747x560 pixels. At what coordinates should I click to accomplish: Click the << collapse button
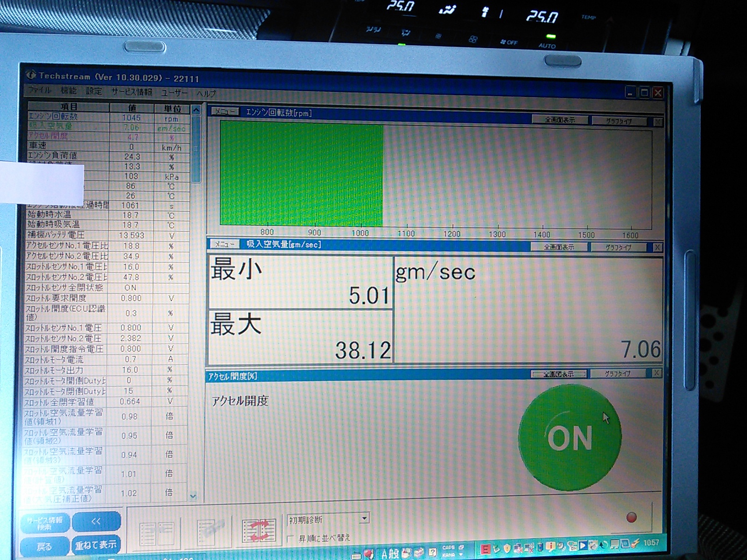tap(96, 521)
